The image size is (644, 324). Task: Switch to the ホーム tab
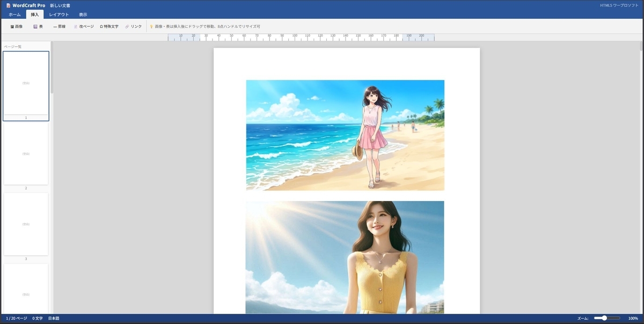(x=14, y=14)
